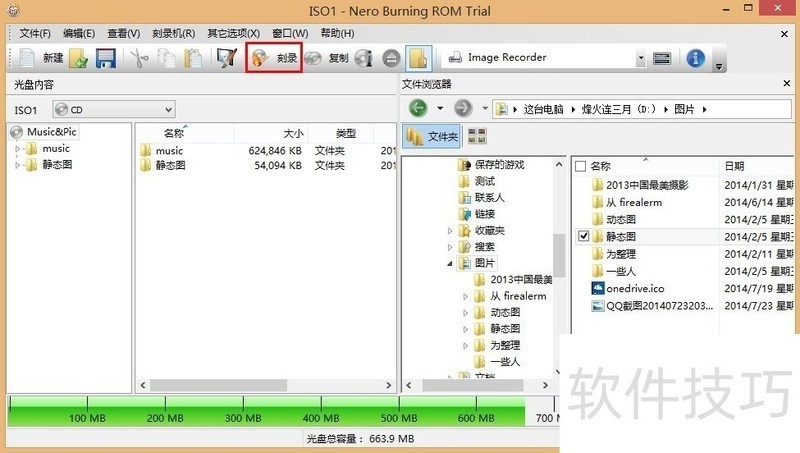Save the compilation with floppy disk icon
Image resolution: width=800 pixels, height=453 pixels.
pos(106,58)
